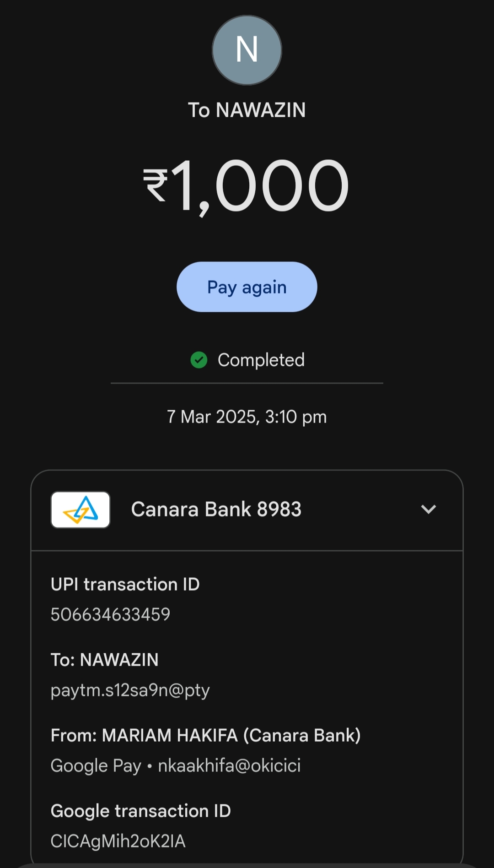Tap the Google transaction ID label
Image resolution: width=494 pixels, height=868 pixels.
(x=140, y=811)
